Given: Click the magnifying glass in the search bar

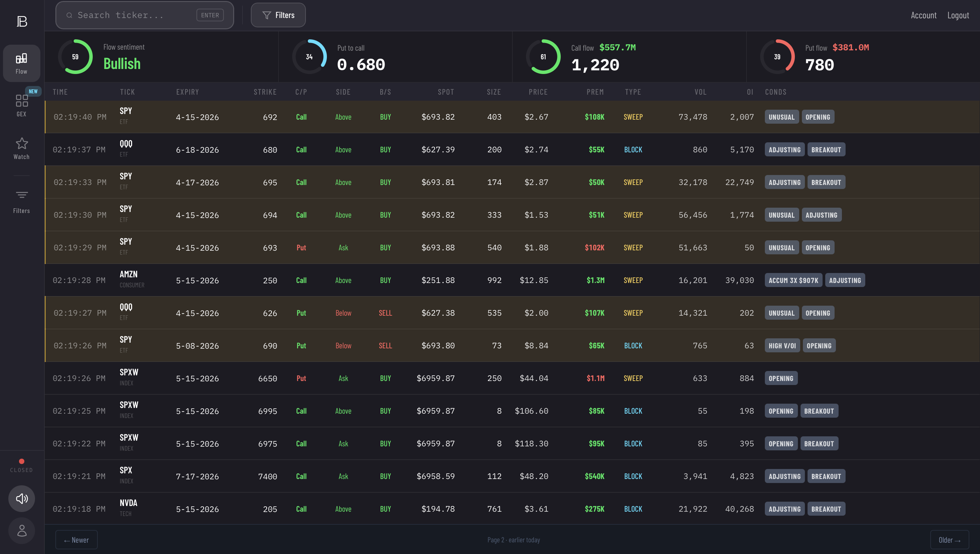Looking at the screenshot, I should click(69, 15).
